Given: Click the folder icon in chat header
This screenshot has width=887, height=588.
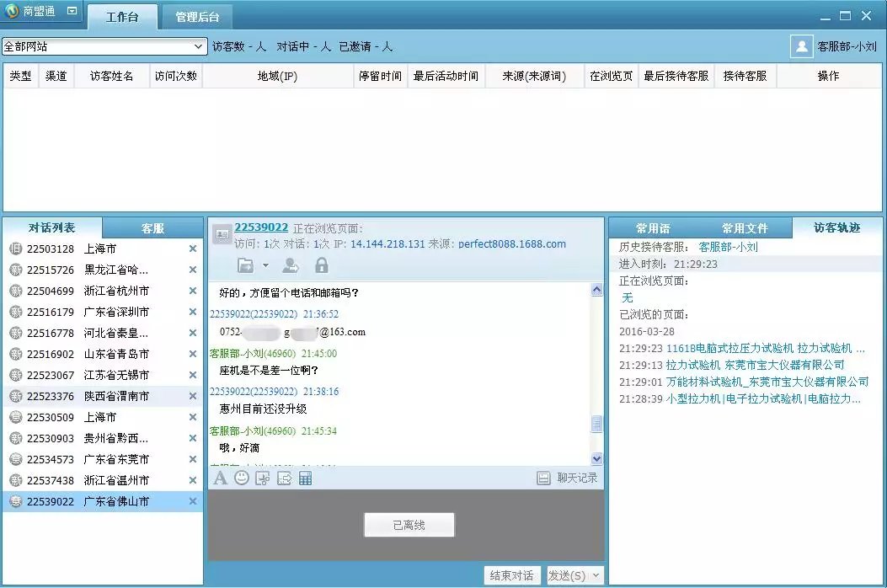Looking at the screenshot, I should 245,266.
